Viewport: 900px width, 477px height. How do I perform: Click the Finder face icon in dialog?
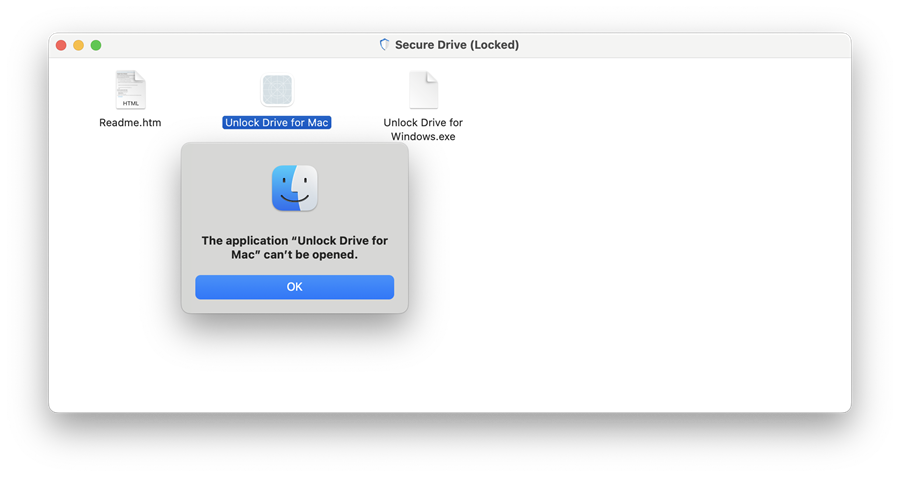tap(294, 188)
